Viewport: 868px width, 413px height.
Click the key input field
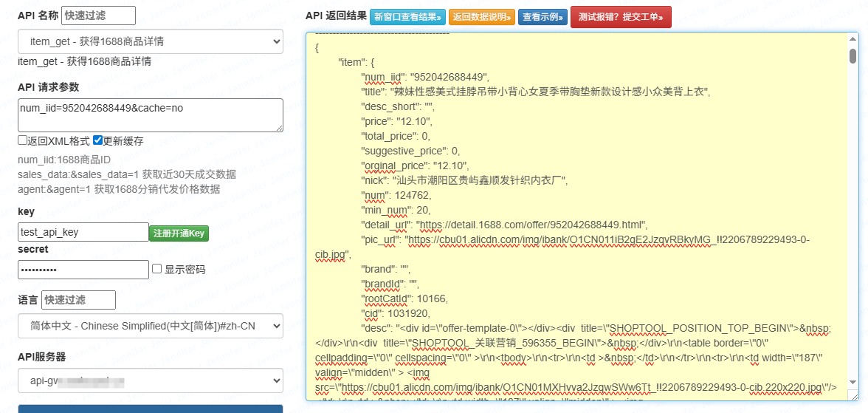point(83,232)
